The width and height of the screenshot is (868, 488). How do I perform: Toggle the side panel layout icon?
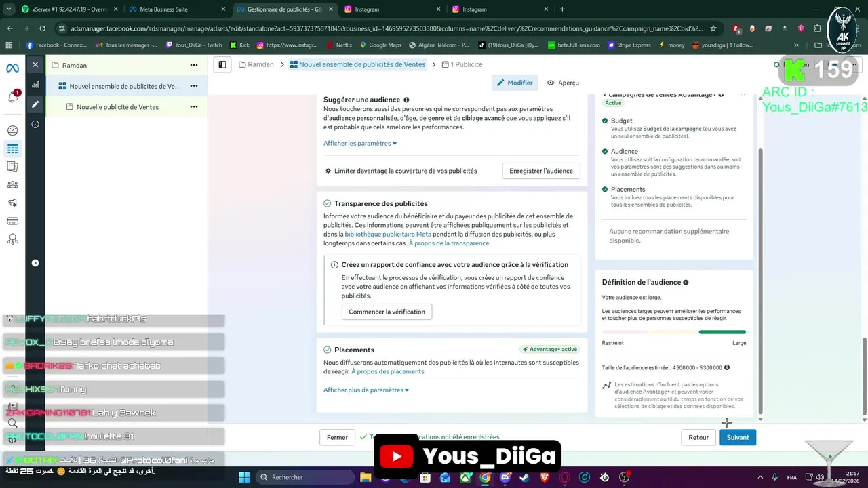222,64
